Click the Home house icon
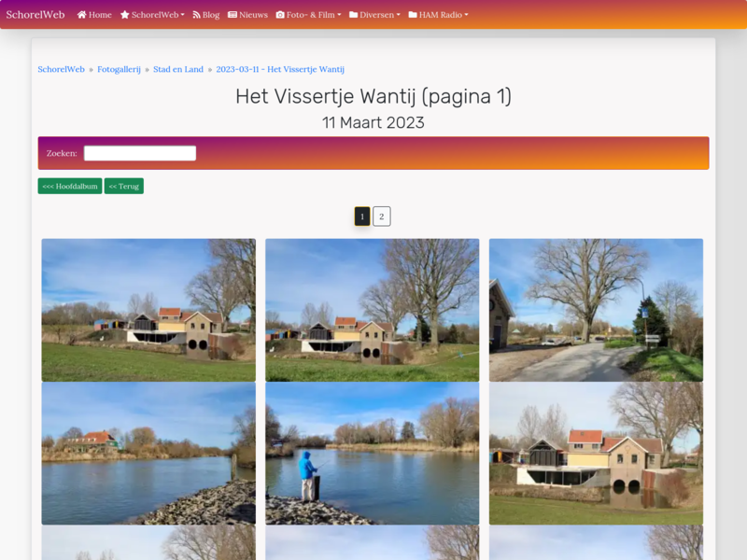 (x=82, y=15)
